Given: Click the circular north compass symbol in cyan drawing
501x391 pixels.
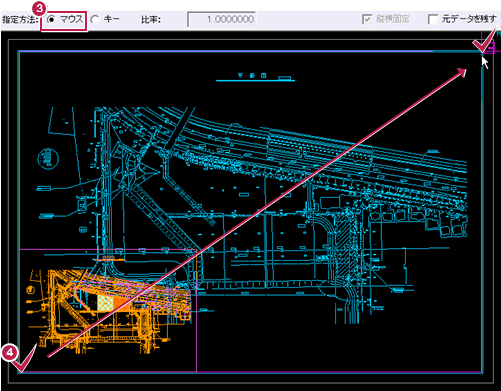Looking at the screenshot, I should pos(48,158).
